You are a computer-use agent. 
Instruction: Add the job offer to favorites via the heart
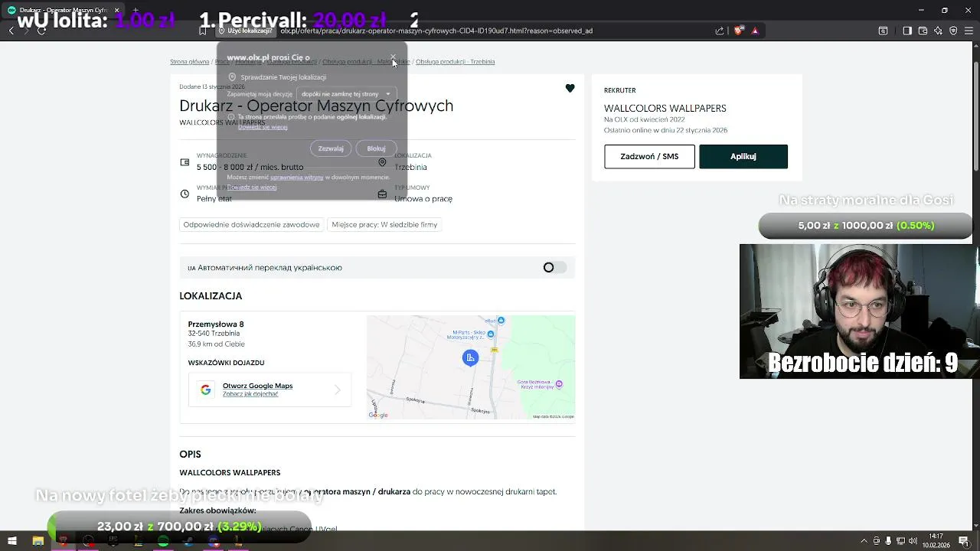click(570, 89)
